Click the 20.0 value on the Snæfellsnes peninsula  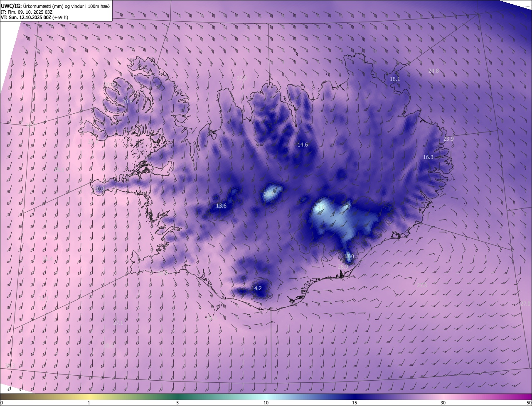point(99,189)
